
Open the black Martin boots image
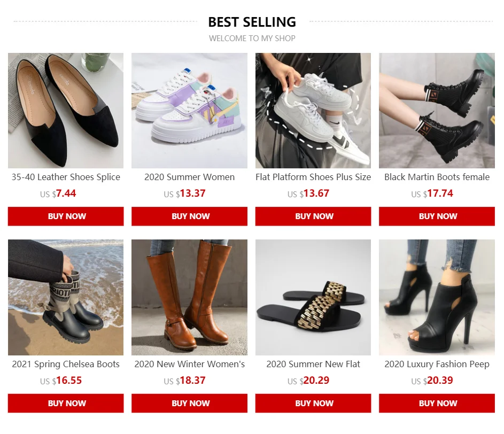pos(437,111)
